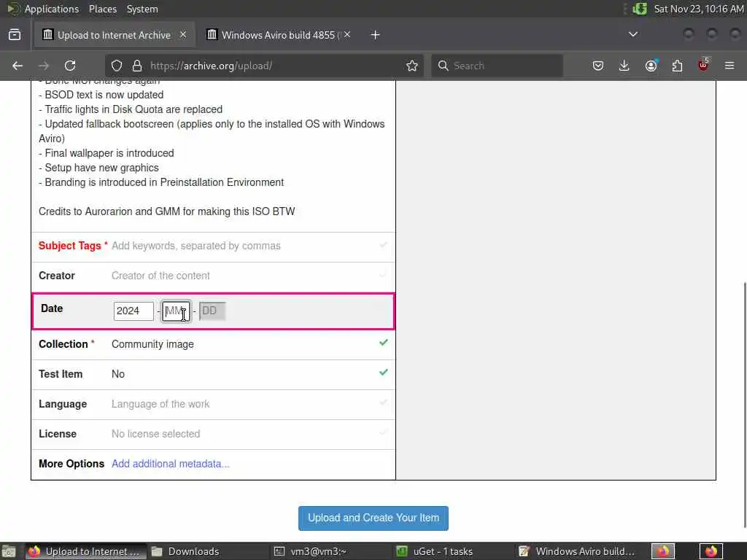Screen dimensions: 747x560
Task: Focus the browser Search box
Action: tap(497, 66)
